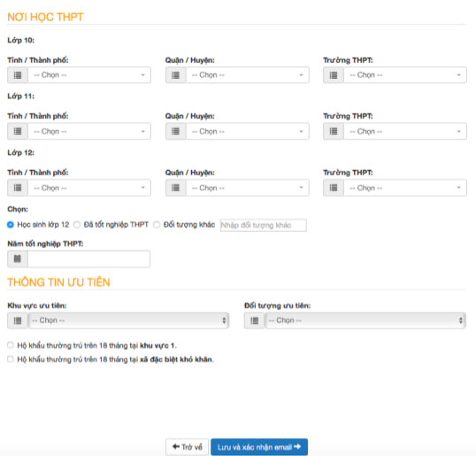Open Lớp 12 Tỉnh / Thành phố dropdown
Screen dimensions: 476x456
(89, 188)
